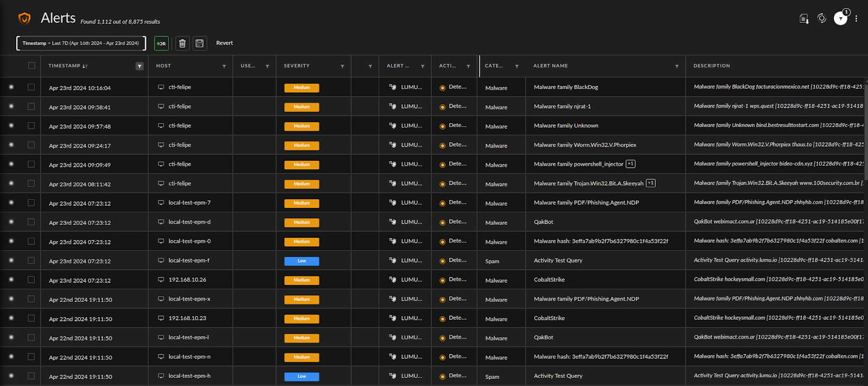Open the Alert Name column filter

tap(676, 66)
